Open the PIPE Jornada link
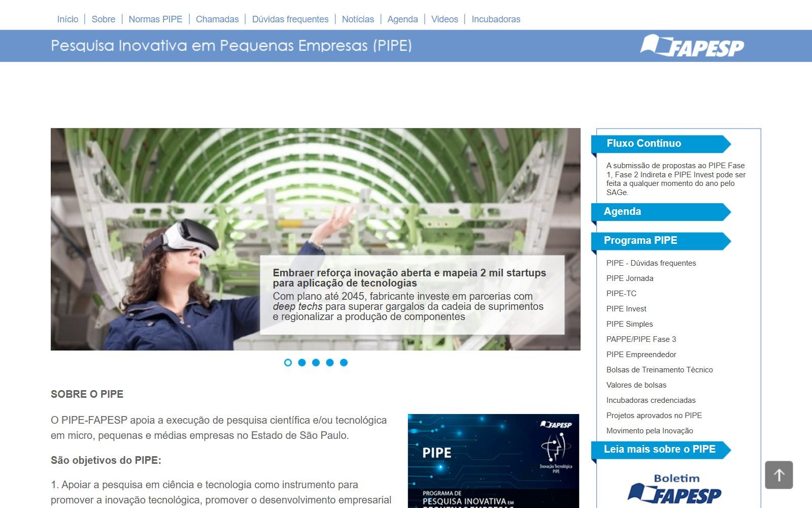812x508 pixels. 630,278
